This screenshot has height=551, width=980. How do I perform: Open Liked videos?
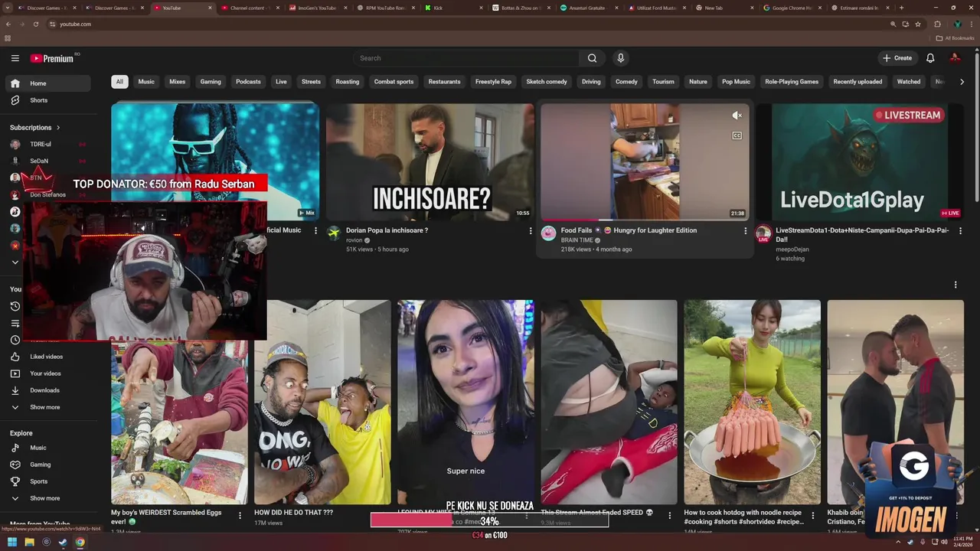pos(46,357)
